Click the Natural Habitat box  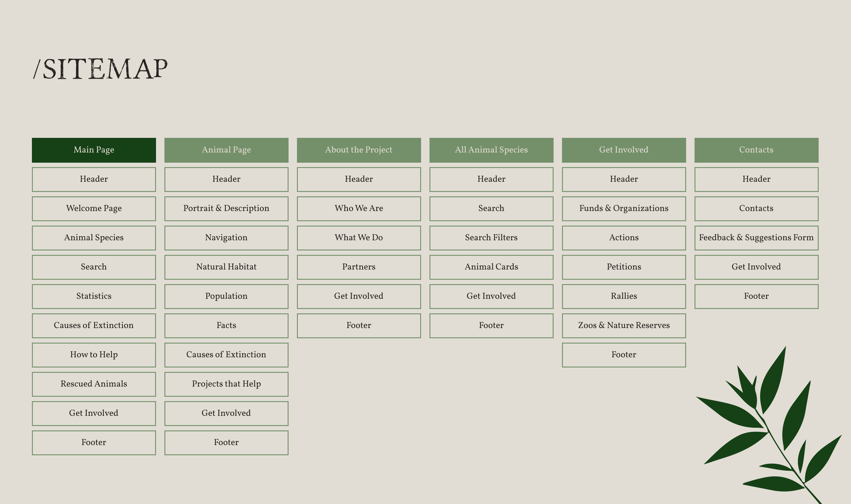(x=226, y=267)
